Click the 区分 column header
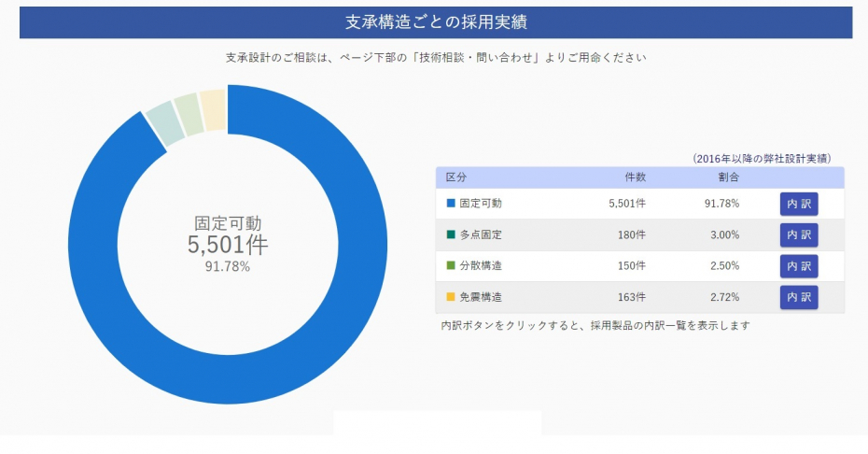 click(456, 177)
